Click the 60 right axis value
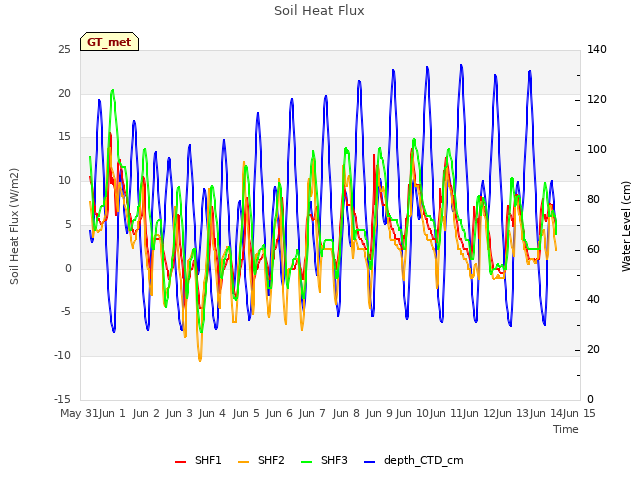Screen dimensions: 640x480 point(593,250)
